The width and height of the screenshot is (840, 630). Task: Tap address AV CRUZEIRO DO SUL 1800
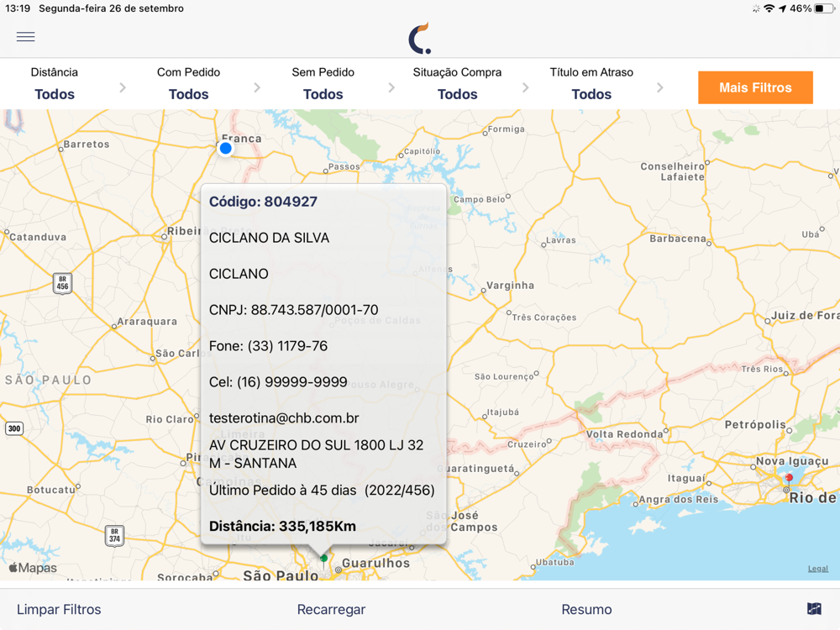[x=316, y=454]
